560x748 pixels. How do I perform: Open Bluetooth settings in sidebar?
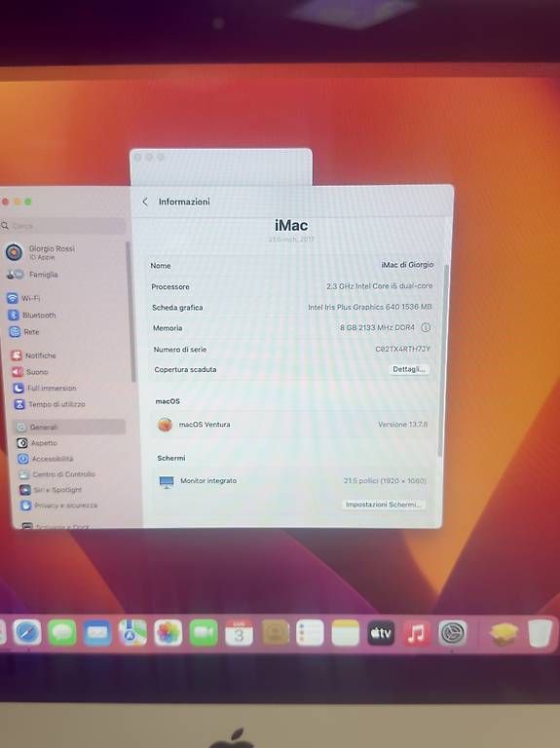32,316
